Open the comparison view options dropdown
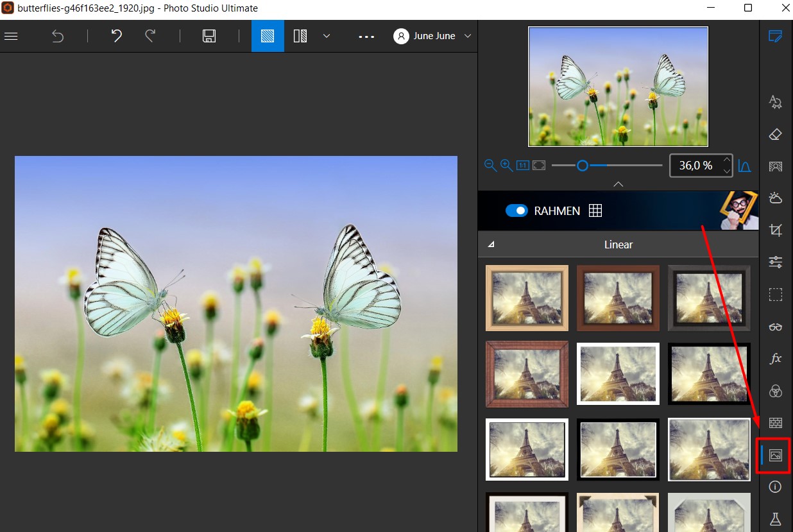The height and width of the screenshot is (532, 793). tap(327, 36)
